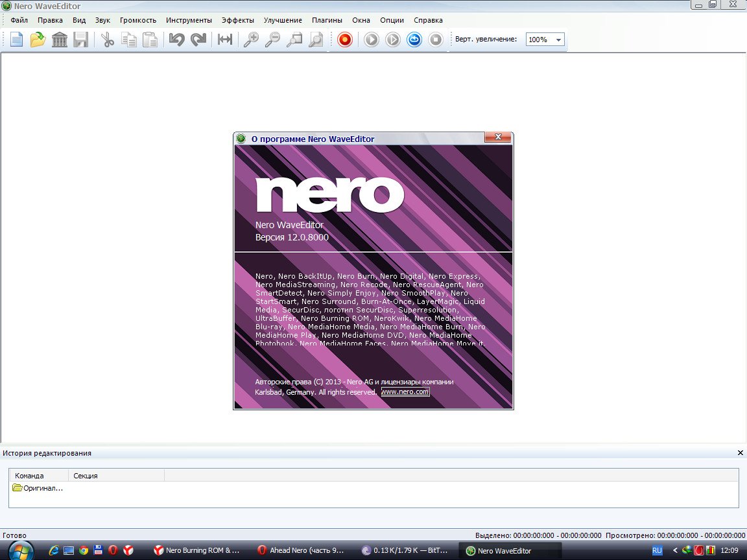Open the Справка menu
Screen dimensions: 747x560
428,20
